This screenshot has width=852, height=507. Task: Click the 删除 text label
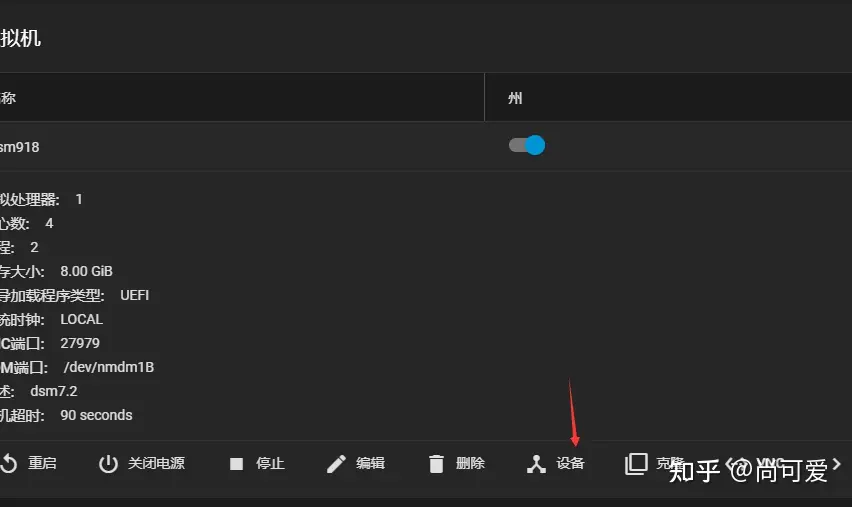point(471,463)
